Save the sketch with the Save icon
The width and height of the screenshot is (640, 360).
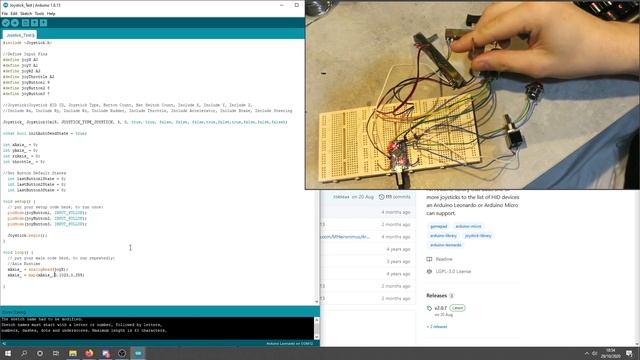point(43,23)
